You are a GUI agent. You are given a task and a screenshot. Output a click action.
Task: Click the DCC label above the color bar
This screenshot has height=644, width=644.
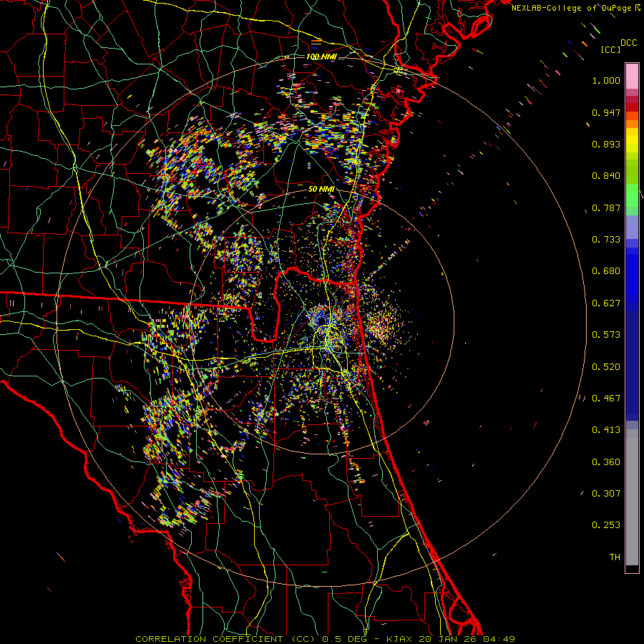[x=628, y=43]
